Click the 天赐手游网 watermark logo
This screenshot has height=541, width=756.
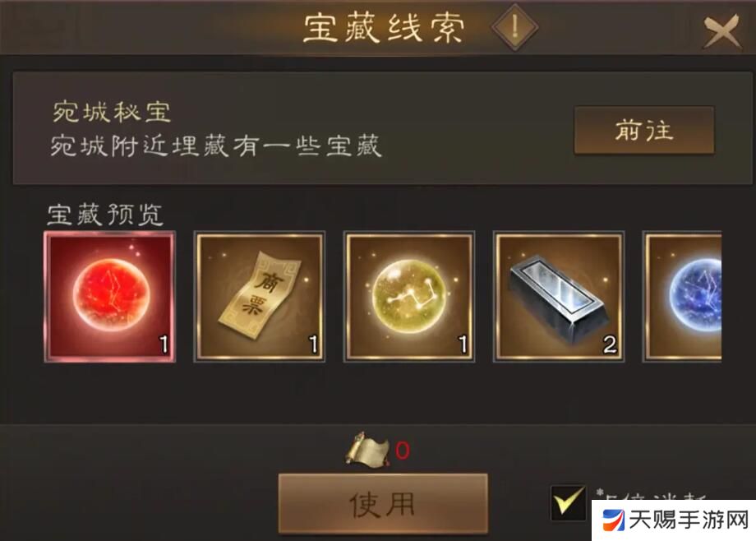pyautogui.click(x=674, y=520)
